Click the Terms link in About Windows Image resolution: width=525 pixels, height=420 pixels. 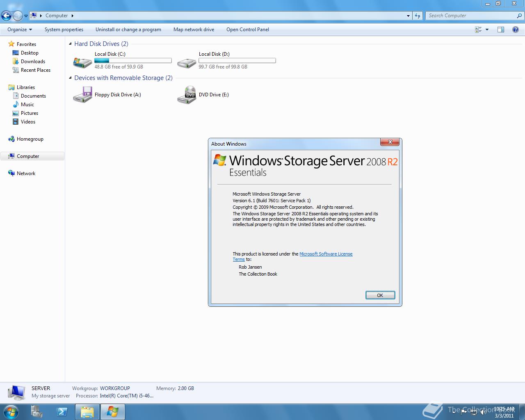click(239, 259)
